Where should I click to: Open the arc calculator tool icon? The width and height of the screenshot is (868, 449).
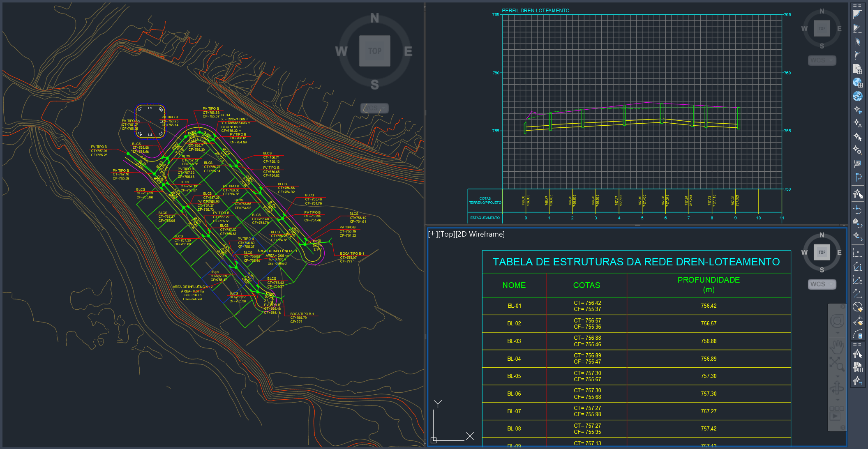(x=857, y=334)
